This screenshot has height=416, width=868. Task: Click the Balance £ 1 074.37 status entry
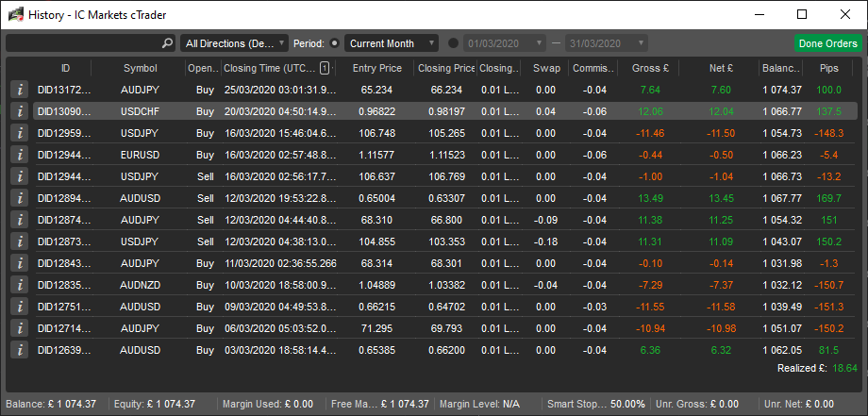click(x=52, y=404)
